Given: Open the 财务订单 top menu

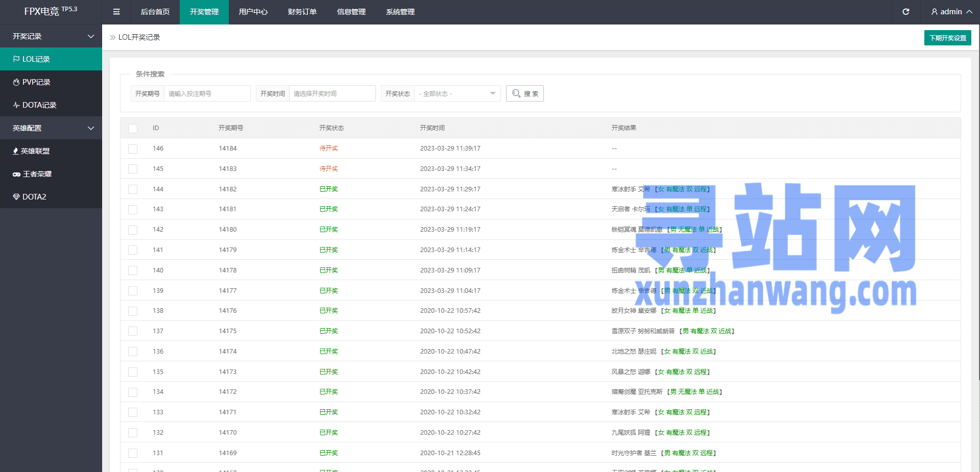Looking at the screenshot, I should (302, 12).
